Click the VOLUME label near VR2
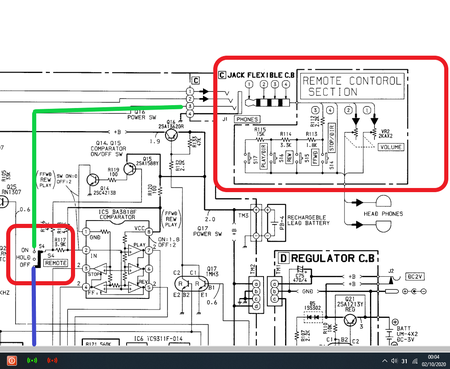Viewport: 450px width, 369px height. (x=391, y=147)
